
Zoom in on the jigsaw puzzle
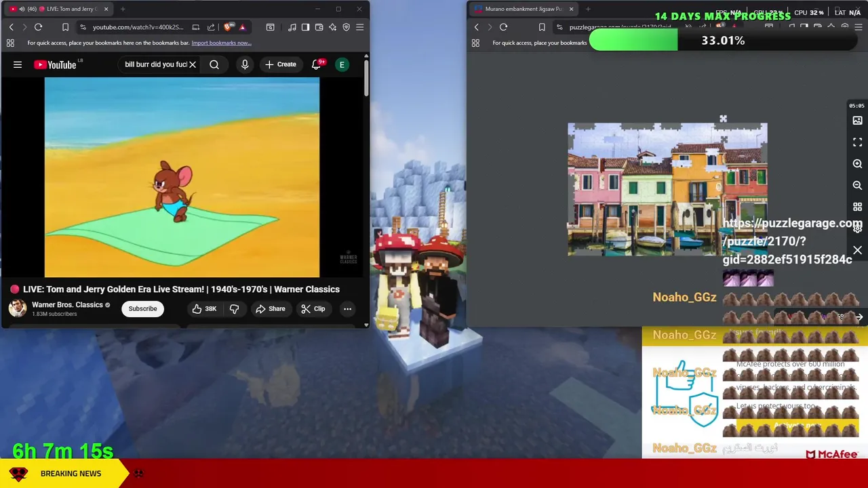pos(857,164)
